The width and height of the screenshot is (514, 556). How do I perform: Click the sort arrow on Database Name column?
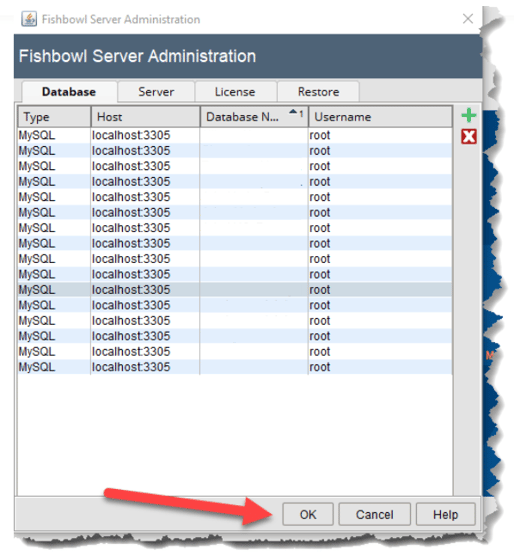pos(293,112)
